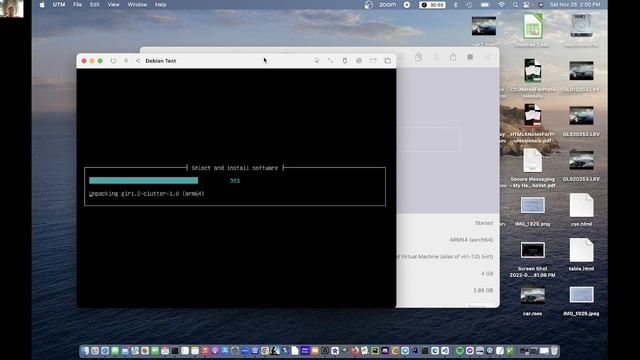Click the 'Select and install software' title
Image resolution: width=640 pixels, height=360 pixels.
pos(235,168)
